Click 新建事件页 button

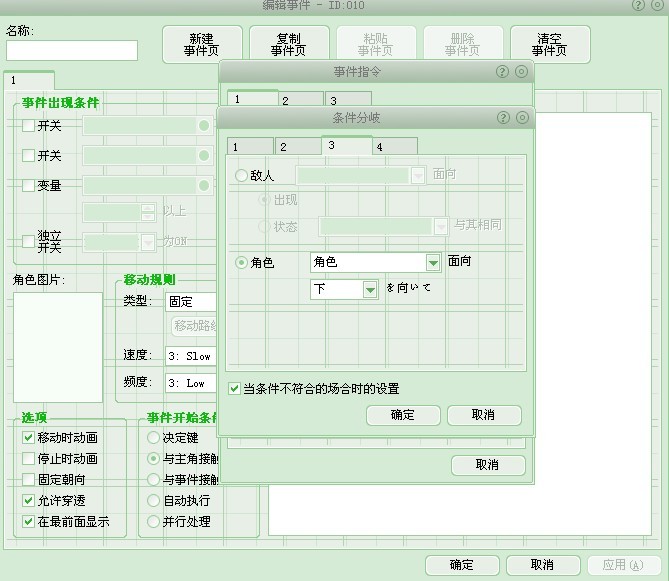tap(202, 44)
